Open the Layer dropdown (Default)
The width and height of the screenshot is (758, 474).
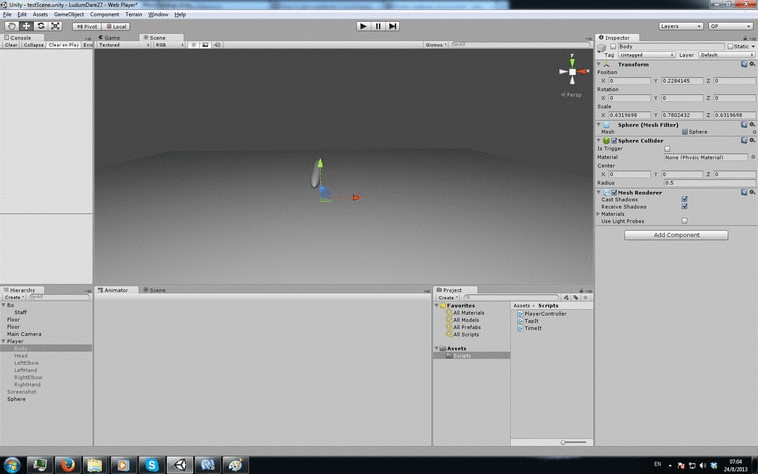click(727, 55)
